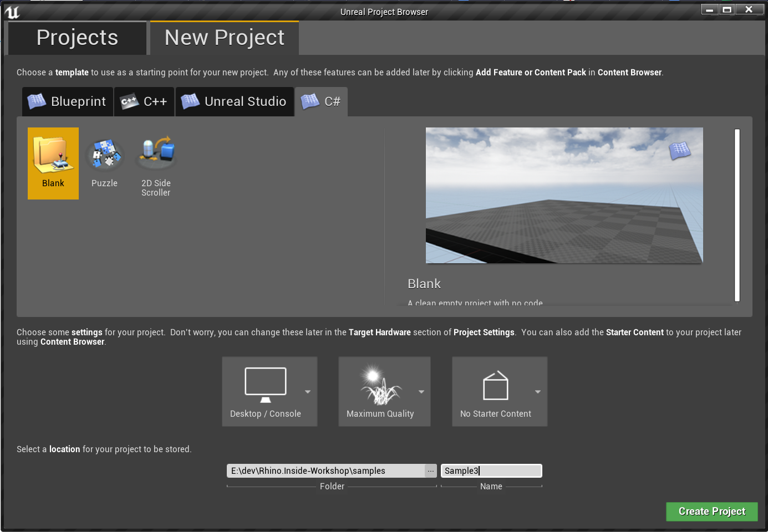Viewport: 768px width, 532px height.
Task: Click the No Starter Content box icon
Action: point(496,385)
